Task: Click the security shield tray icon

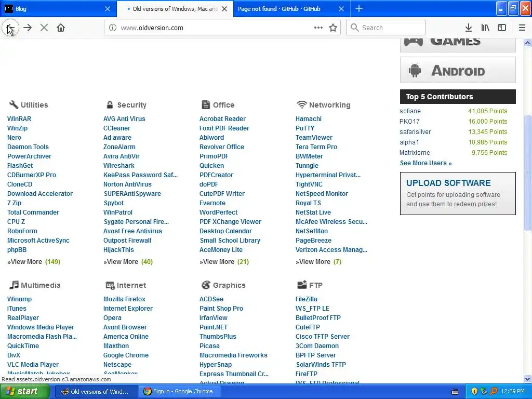Action: [474, 392]
